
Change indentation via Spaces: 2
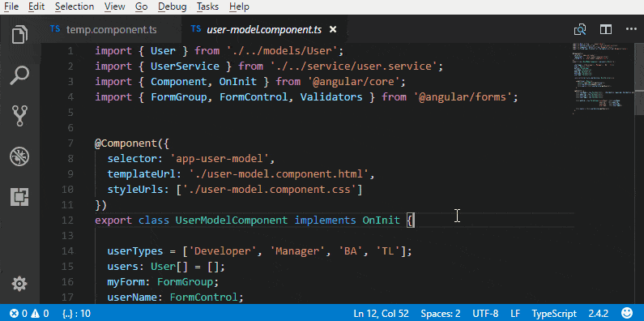pyautogui.click(x=441, y=314)
